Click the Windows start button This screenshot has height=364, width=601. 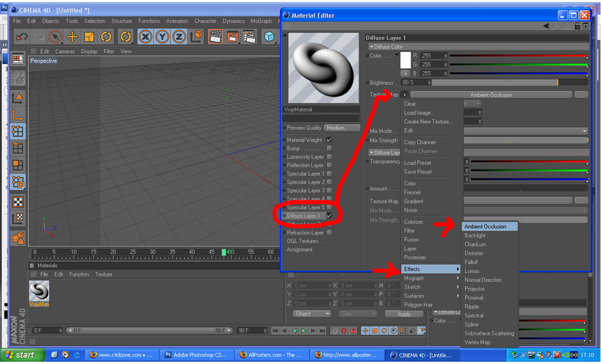[x=22, y=355]
